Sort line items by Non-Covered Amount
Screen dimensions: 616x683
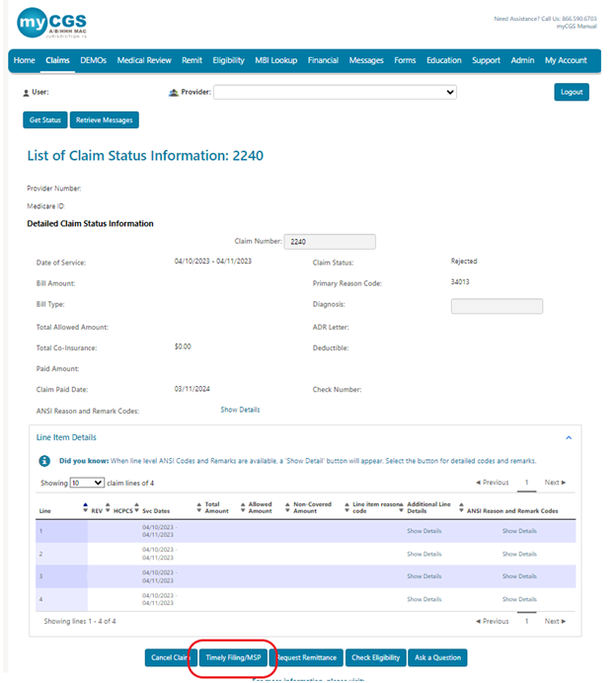[288, 506]
